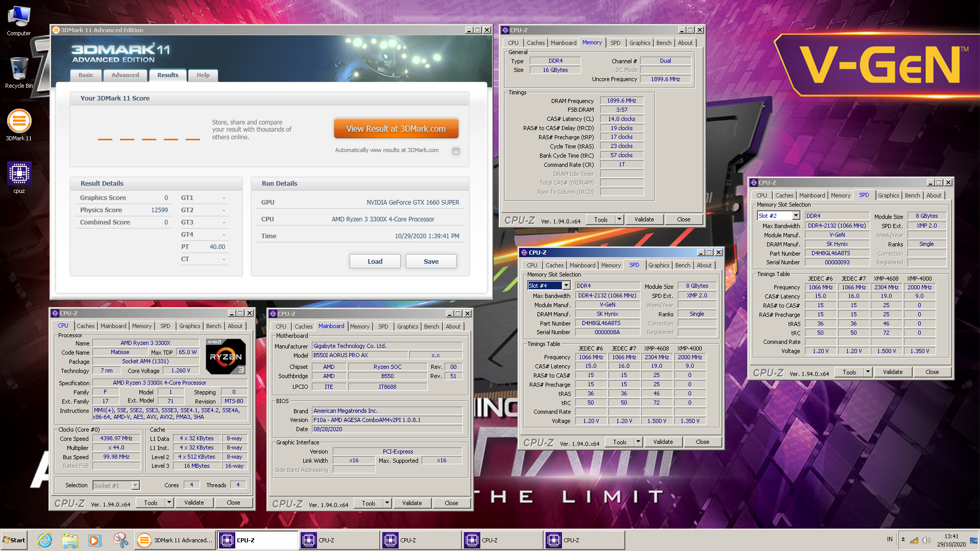Expand the Tools arrow in the CPU-Z CPU window

point(169,503)
